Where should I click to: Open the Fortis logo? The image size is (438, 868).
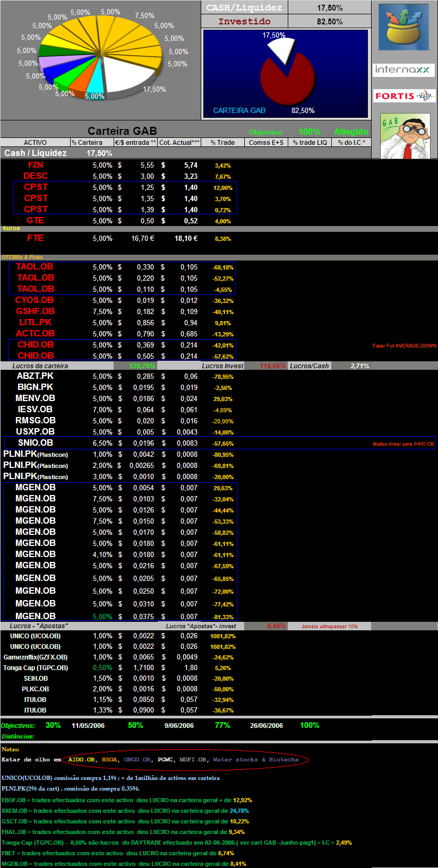click(x=403, y=96)
